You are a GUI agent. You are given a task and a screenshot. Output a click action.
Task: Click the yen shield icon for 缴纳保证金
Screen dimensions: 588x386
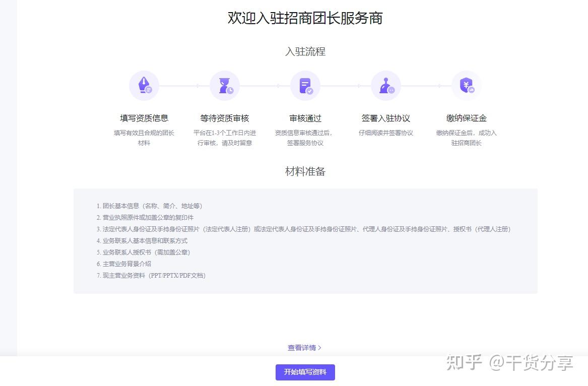pyautogui.click(x=467, y=86)
